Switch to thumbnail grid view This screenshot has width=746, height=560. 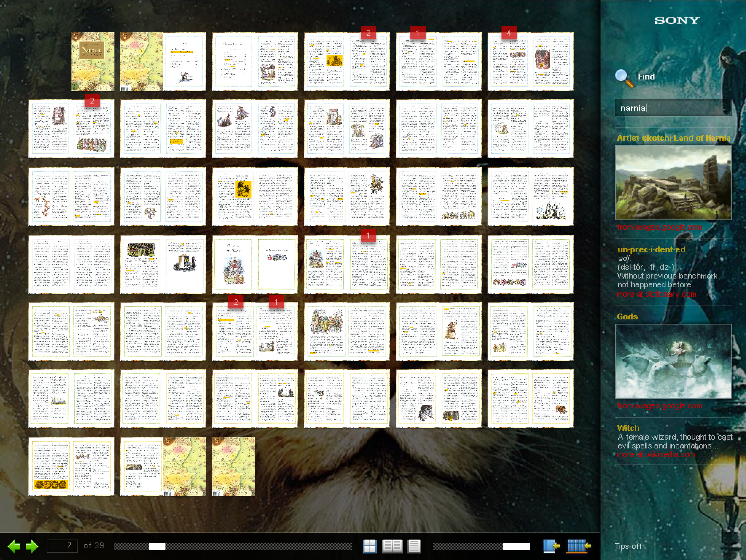[370, 546]
